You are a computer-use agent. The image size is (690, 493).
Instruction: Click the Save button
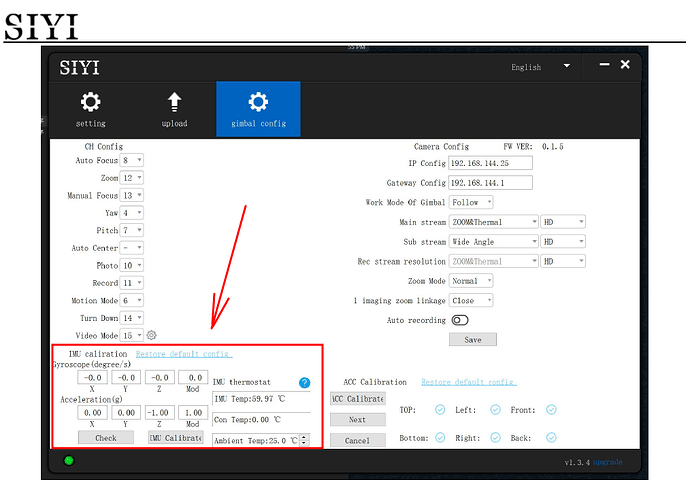pyautogui.click(x=473, y=339)
